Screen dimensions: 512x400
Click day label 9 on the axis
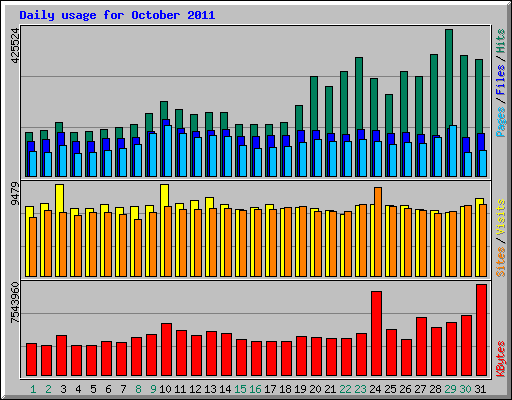click(x=153, y=389)
